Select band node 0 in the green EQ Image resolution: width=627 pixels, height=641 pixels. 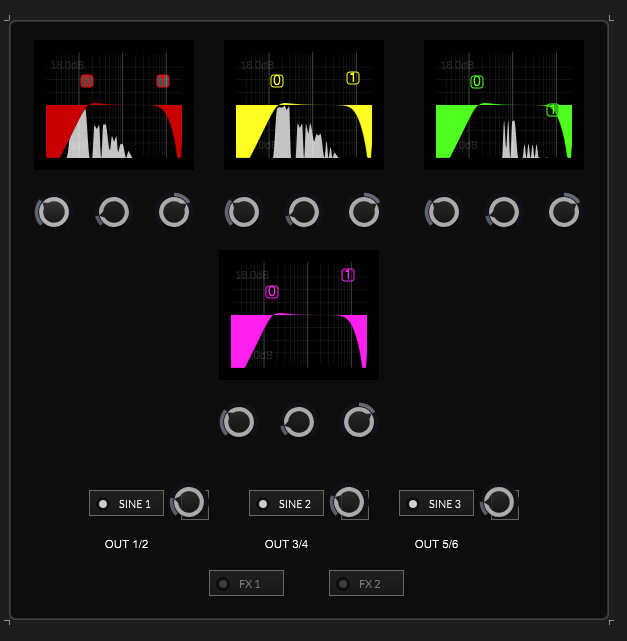[477, 82]
